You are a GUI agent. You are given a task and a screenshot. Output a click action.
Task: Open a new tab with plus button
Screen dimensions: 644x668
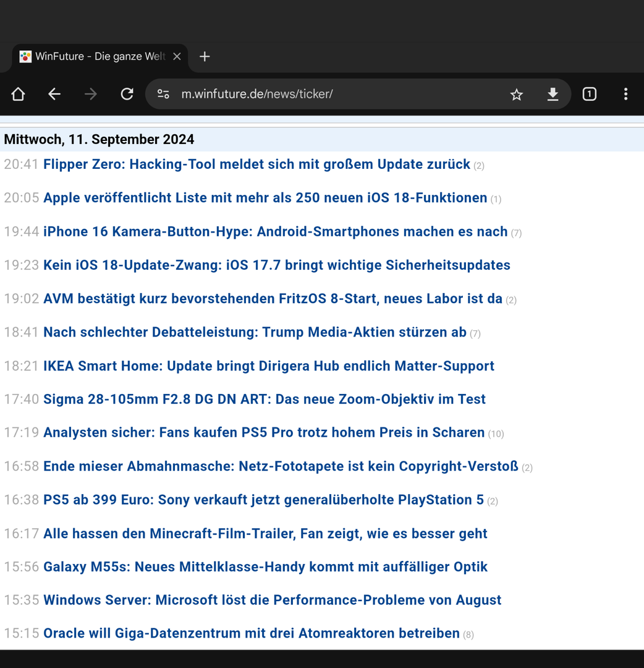coord(205,57)
